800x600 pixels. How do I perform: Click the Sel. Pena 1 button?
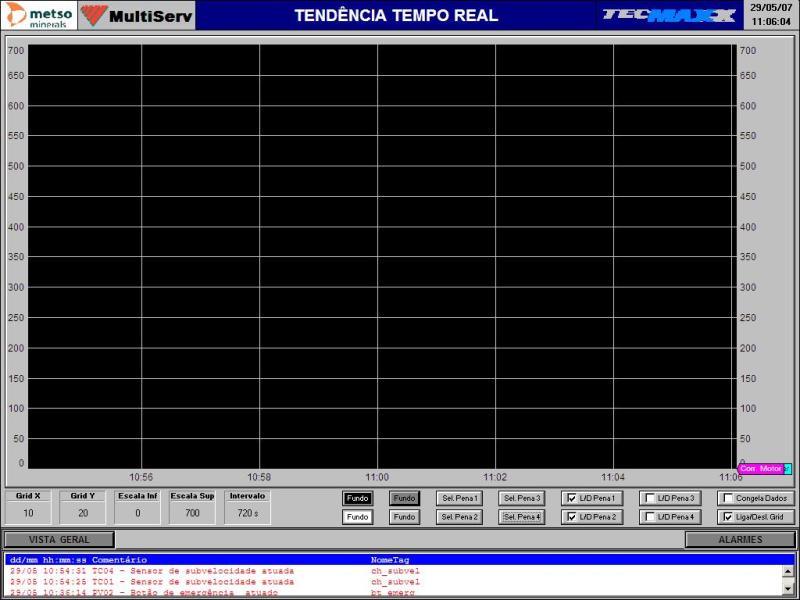point(459,498)
